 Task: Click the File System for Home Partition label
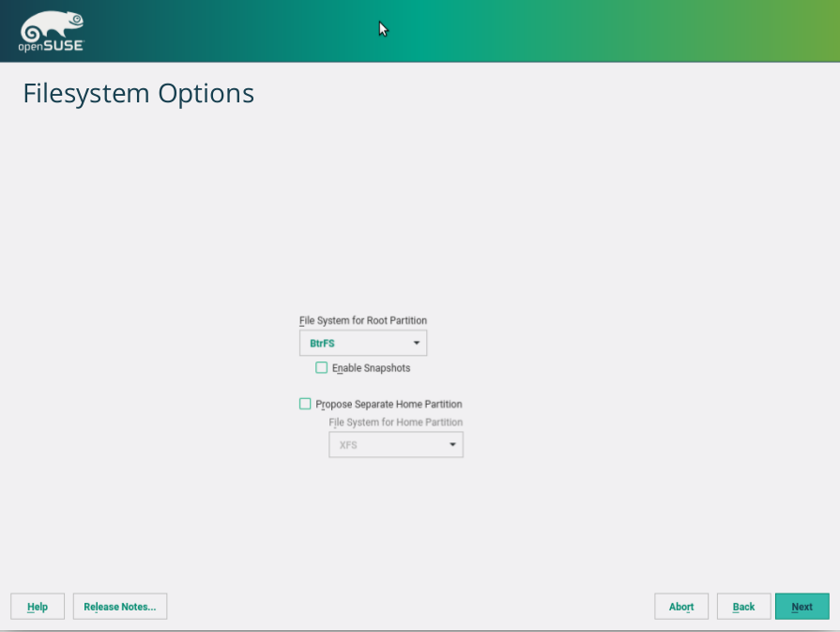click(x=395, y=423)
